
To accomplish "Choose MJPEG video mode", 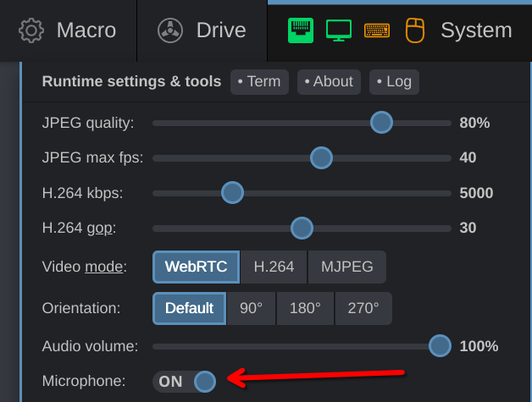I will click(346, 267).
